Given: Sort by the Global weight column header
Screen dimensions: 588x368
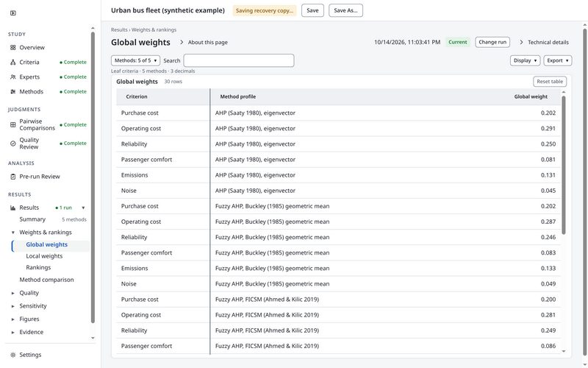Looking at the screenshot, I should [531, 97].
